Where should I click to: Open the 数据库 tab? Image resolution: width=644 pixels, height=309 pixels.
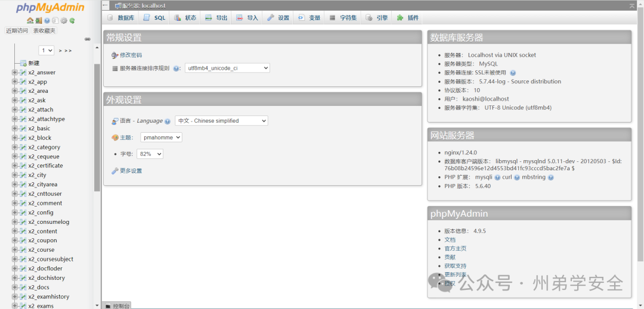tap(120, 18)
